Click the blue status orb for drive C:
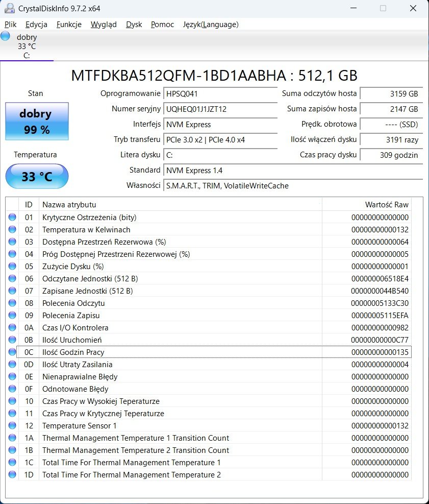This screenshot has height=504, width=429. tap(6, 36)
